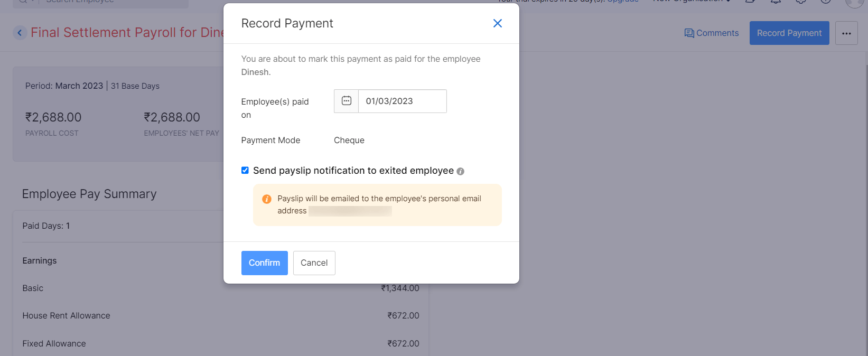Select the payroll cost ₹2,688.00 value
This screenshot has width=868, height=356.
(x=53, y=117)
